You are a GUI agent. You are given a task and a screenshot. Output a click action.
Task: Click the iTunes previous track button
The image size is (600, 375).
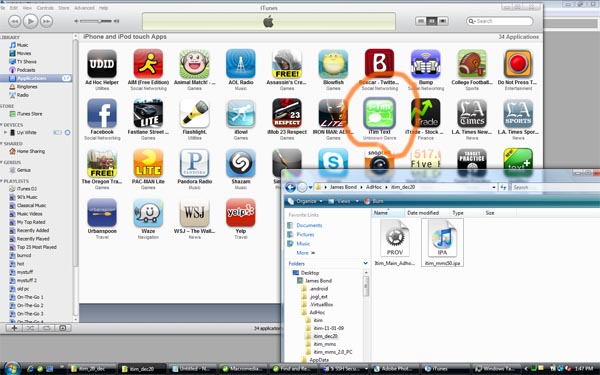point(15,21)
